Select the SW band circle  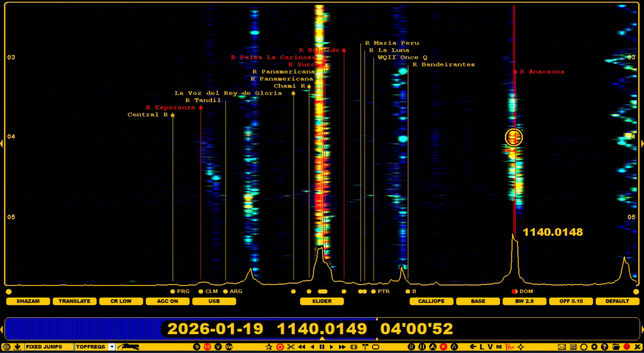(x=229, y=347)
